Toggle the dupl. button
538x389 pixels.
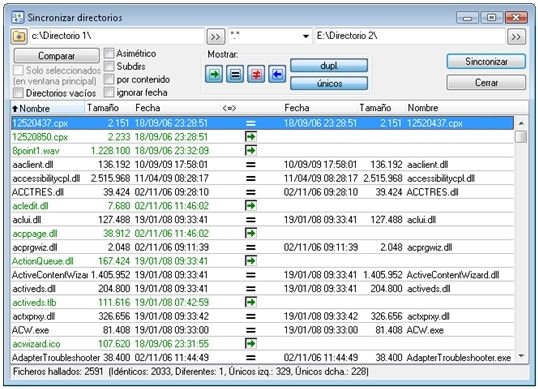(x=329, y=65)
